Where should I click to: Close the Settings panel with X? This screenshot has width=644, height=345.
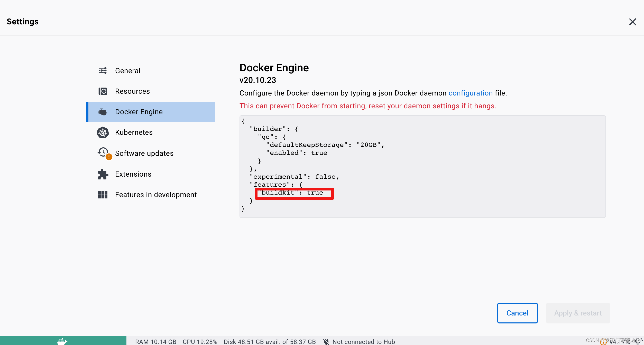pos(632,22)
